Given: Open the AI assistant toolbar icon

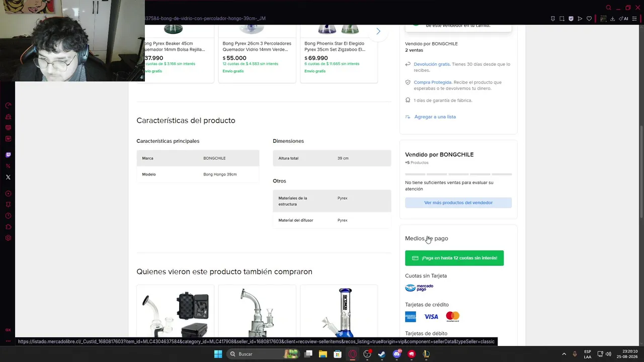Looking at the screenshot, I should [623, 19].
